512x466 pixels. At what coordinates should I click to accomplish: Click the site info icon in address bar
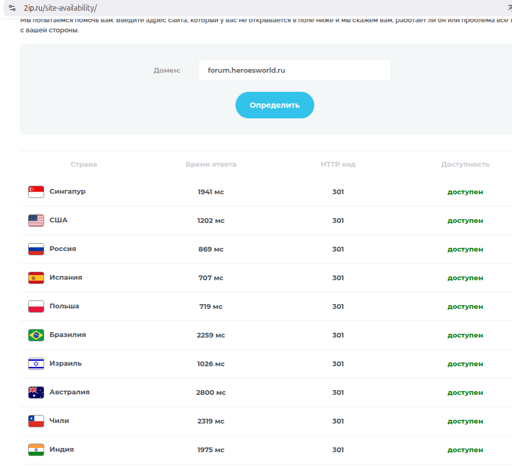[x=12, y=8]
